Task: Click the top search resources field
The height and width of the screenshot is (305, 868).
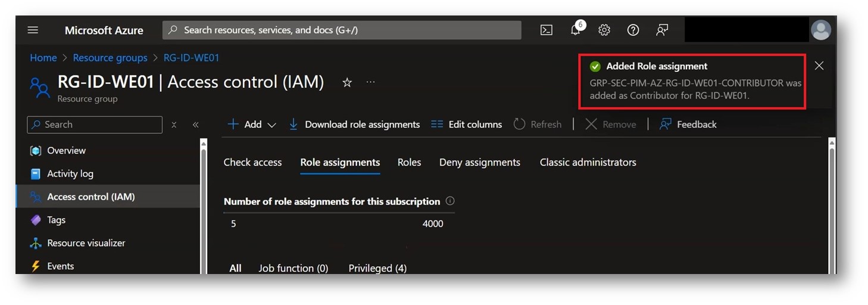Action: tap(342, 30)
